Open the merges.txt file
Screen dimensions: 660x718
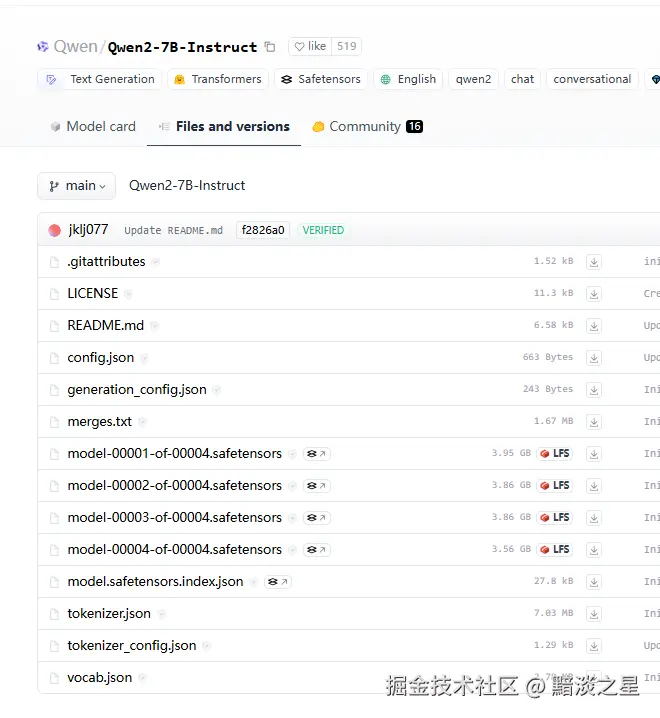coord(99,422)
